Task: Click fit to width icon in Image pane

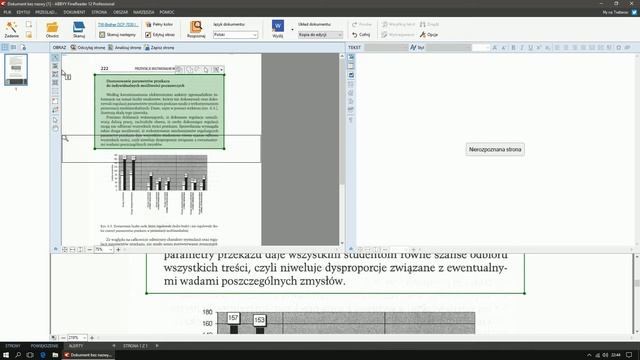Action: (73, 249)
